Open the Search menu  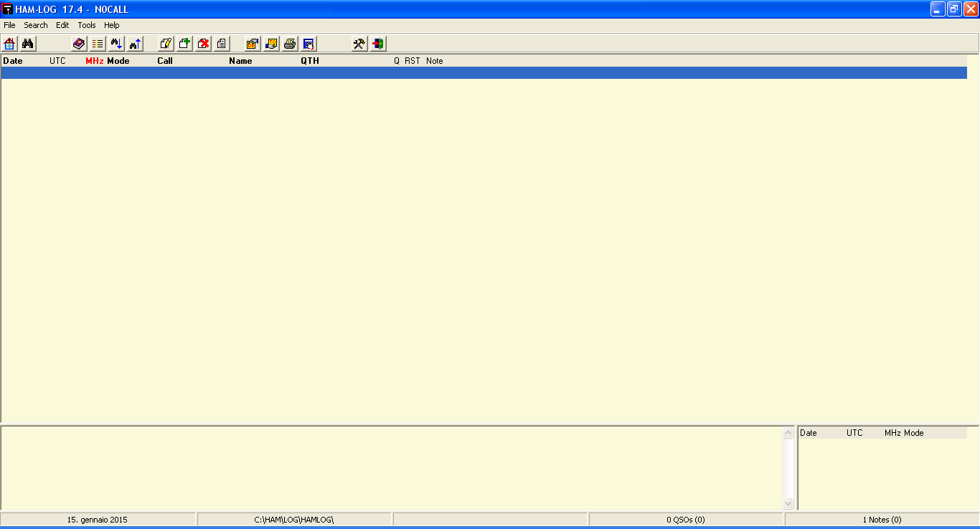pos(36,25)
